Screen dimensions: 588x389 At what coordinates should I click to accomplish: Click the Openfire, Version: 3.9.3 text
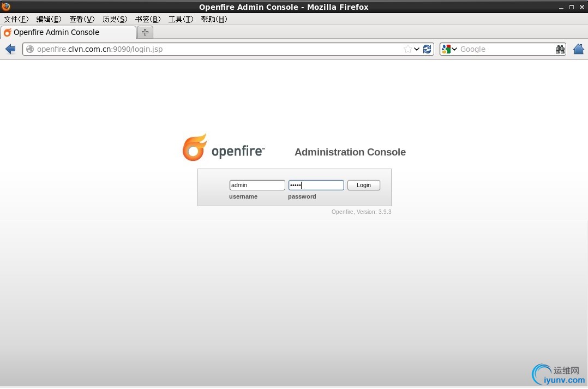click(x=362, y=212)
